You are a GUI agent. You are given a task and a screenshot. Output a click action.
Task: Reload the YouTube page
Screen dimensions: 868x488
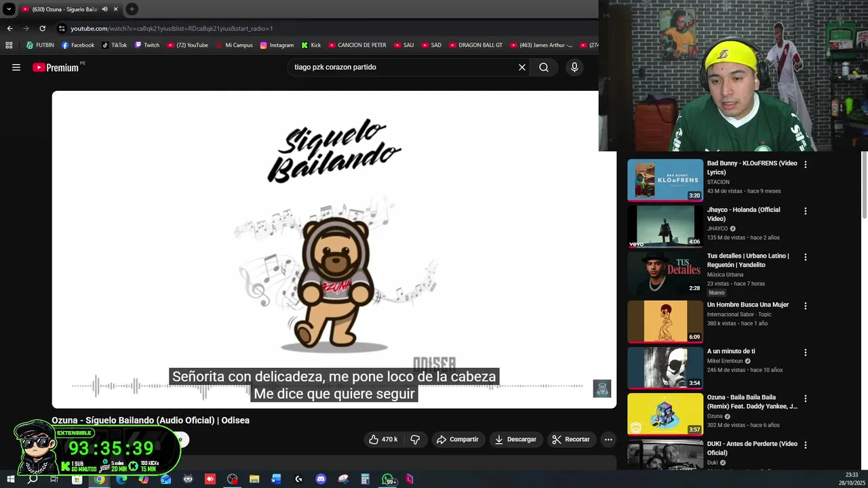click(x=42, y=28)
